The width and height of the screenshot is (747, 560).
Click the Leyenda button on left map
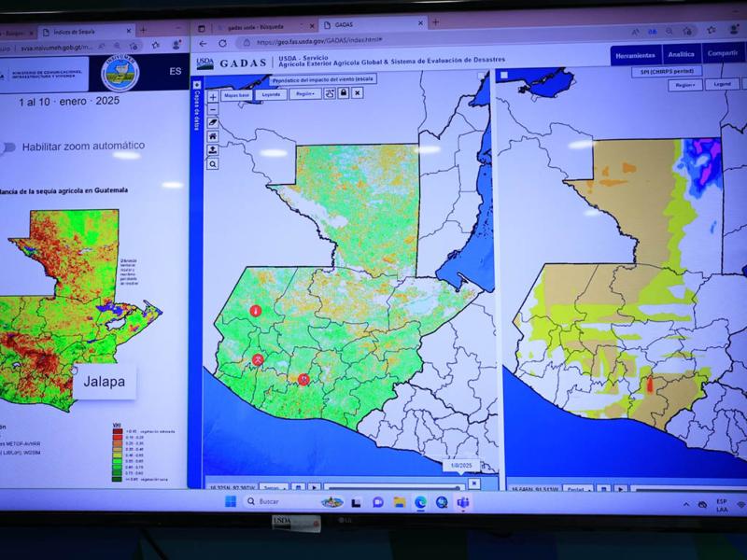(x=271, y=94)
